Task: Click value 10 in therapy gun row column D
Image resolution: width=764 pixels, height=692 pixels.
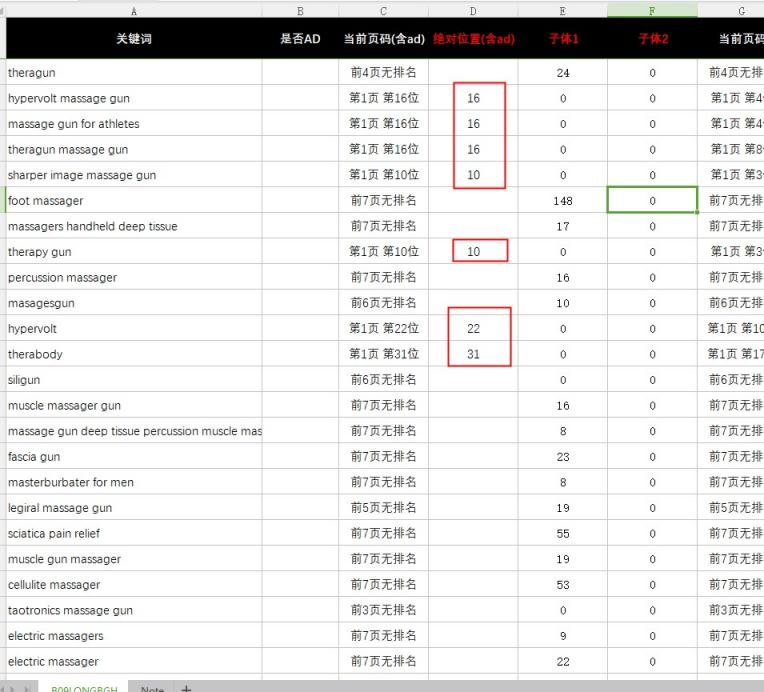Action: tap(473, 251)
